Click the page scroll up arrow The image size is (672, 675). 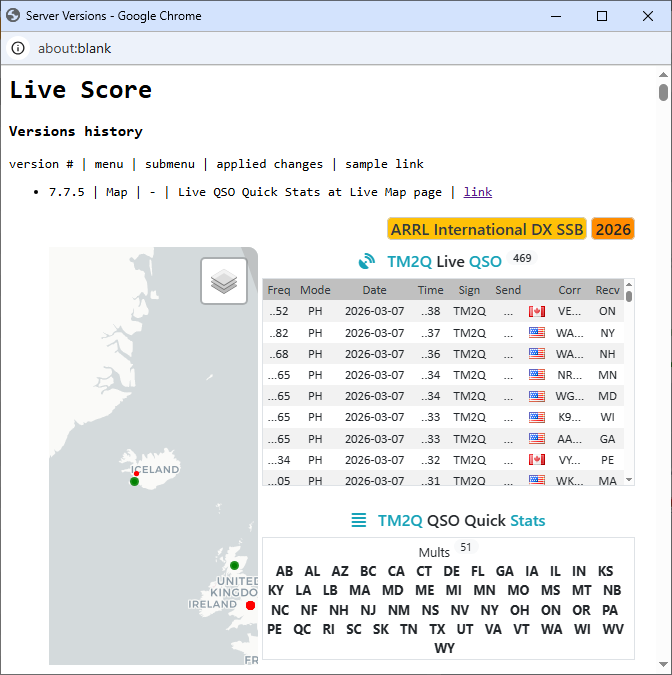663,75
